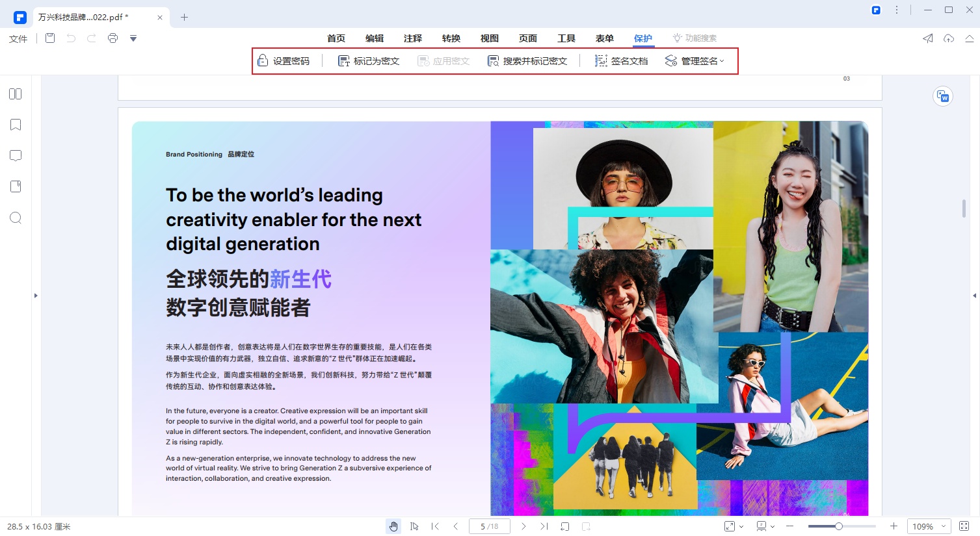Expand the 管理签名 dropdown
Screen dimensions: 980x536
pos(722,60)
